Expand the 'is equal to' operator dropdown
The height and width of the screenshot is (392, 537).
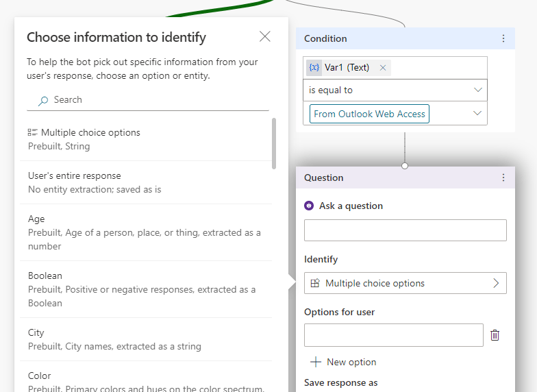pyautogui.click(x=477, y=90)
